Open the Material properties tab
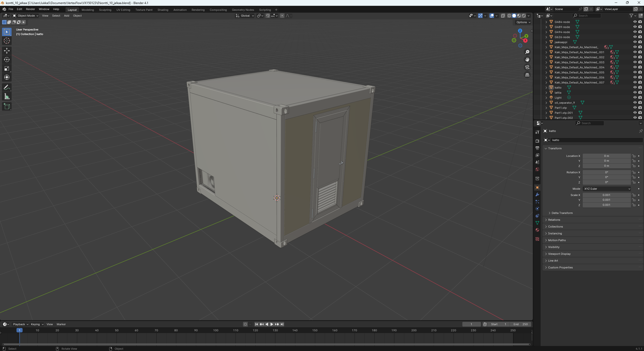This screenshot has height=351, width=644. 537,230
